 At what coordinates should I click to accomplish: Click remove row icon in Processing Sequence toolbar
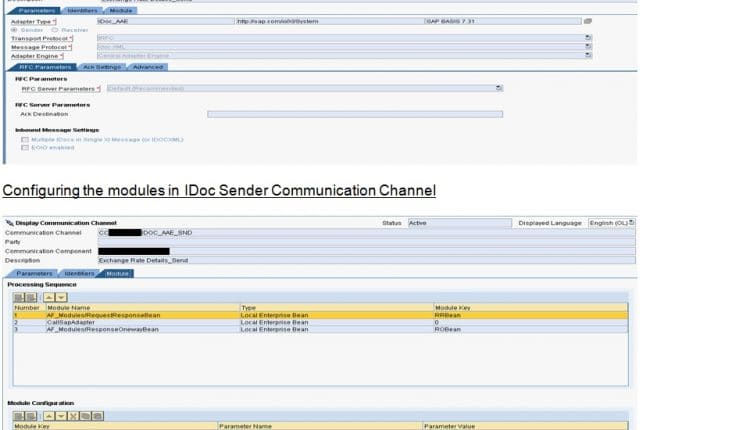pyautogui.click(x=31, y=298)
